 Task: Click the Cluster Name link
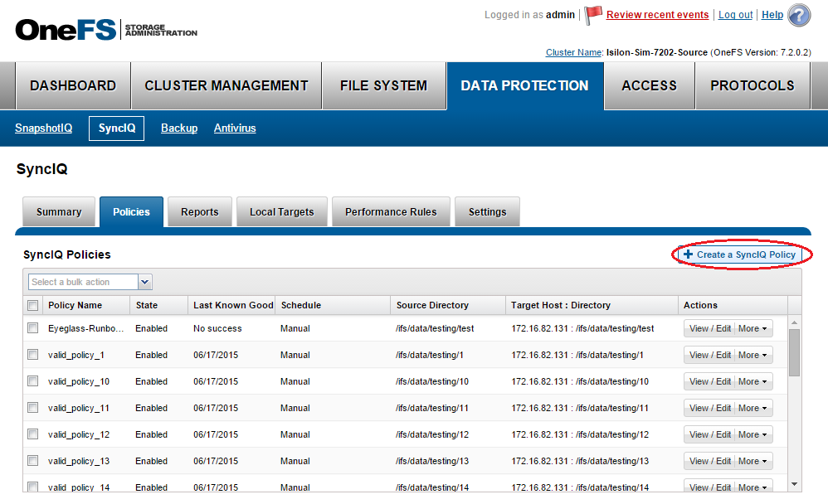pyautogui.click(x=573, y=52)
